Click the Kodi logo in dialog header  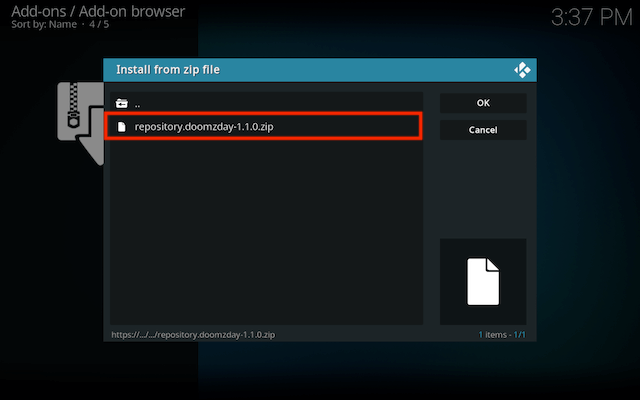(x=522, y=70)
